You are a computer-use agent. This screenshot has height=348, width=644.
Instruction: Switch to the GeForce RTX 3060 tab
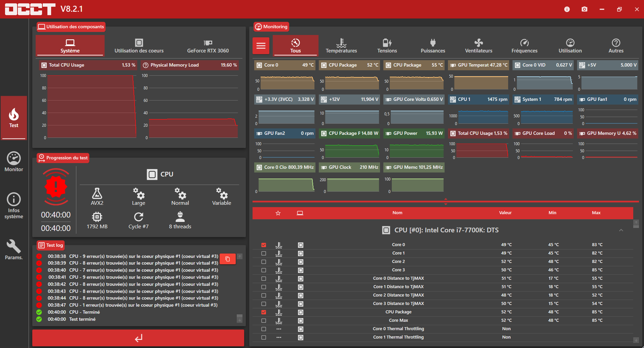pos(208,45)
